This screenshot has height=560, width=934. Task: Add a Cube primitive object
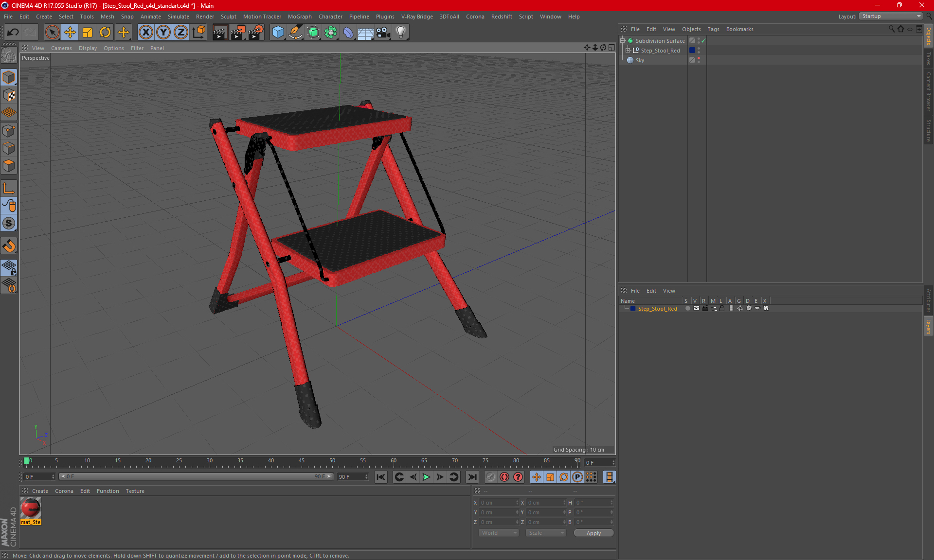pos(278,32)
